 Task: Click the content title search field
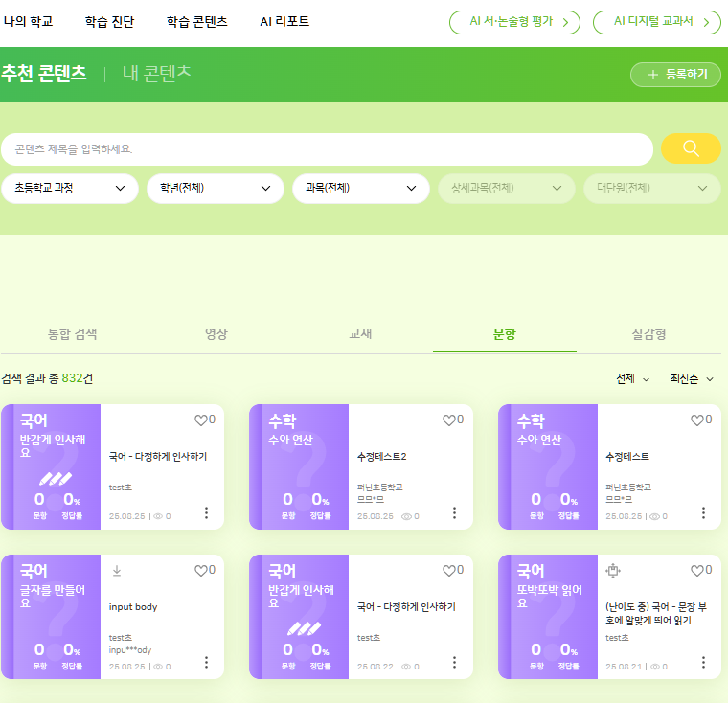click(x=326, y=149)
